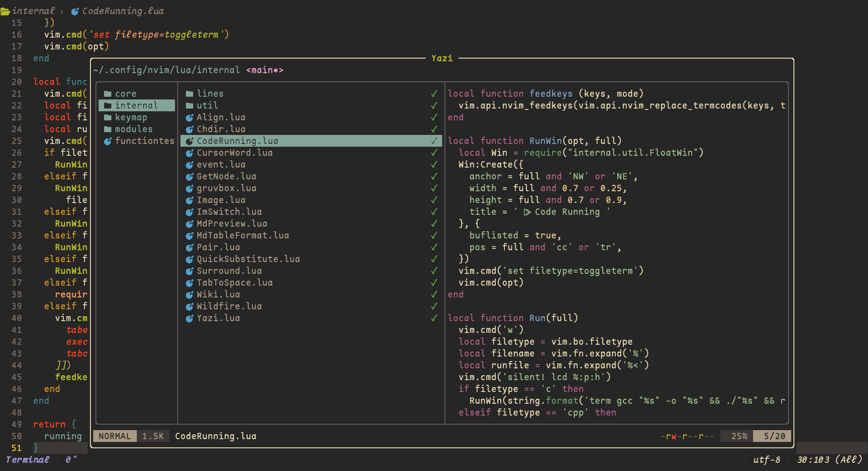Click the folder icon beside lines

click(190, 94)
